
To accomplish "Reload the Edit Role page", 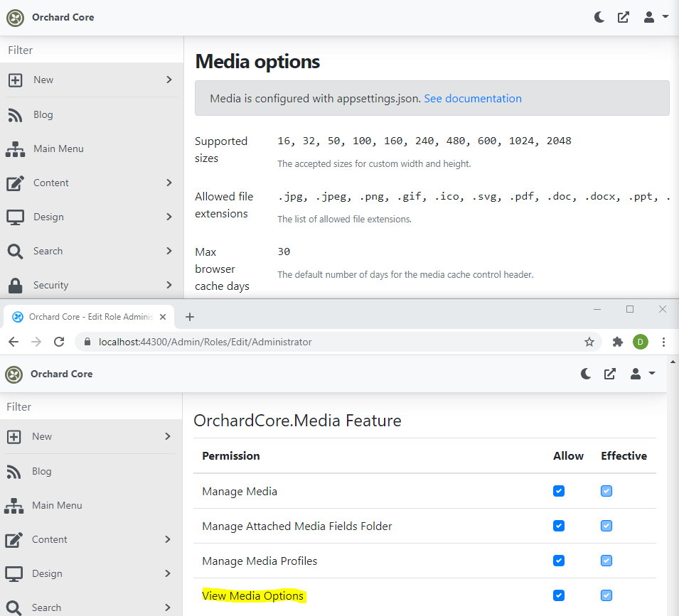I will click(x=59, y=342).
